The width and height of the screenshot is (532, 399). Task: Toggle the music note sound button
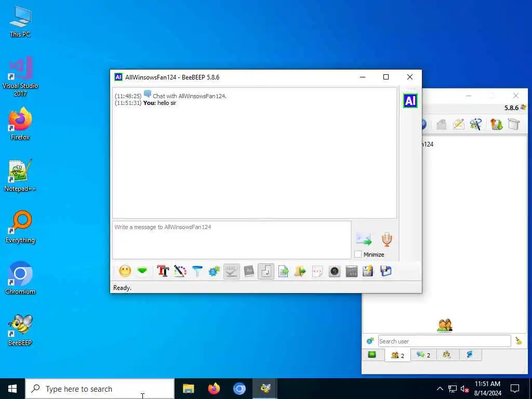tap(266, 271)
